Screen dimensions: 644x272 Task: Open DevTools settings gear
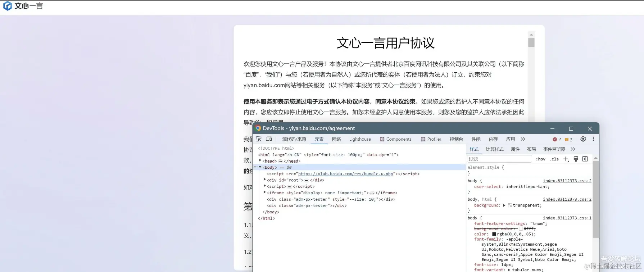pyautogui.click(x=583, y=139)
